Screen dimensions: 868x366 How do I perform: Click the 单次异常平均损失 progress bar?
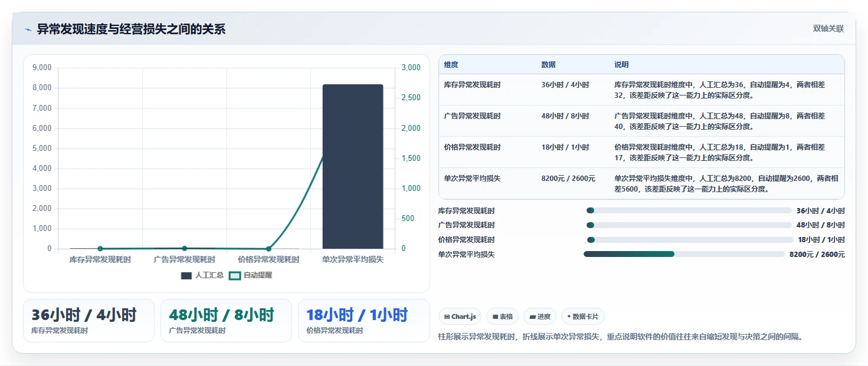684,254
